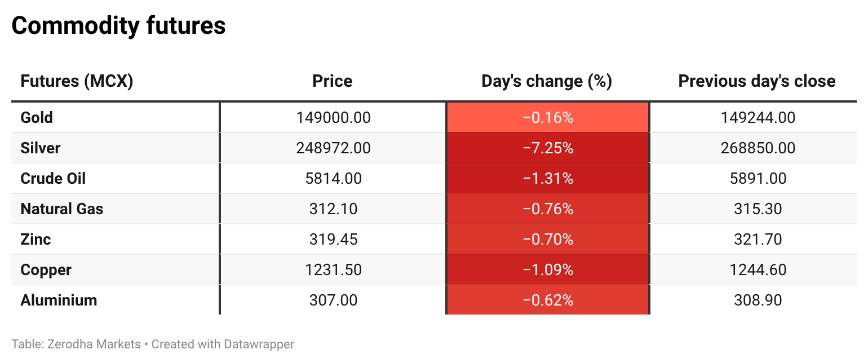Image resolution: width=868 pixels, height=363 pixels.
Task: Click the Price column header
Action: (332, 81)
